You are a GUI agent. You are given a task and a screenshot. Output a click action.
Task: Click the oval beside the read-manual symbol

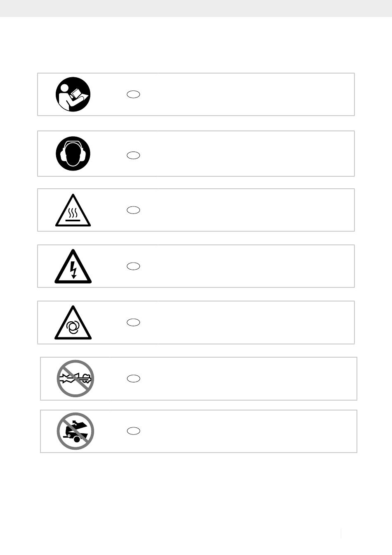(x=133, y=95)
